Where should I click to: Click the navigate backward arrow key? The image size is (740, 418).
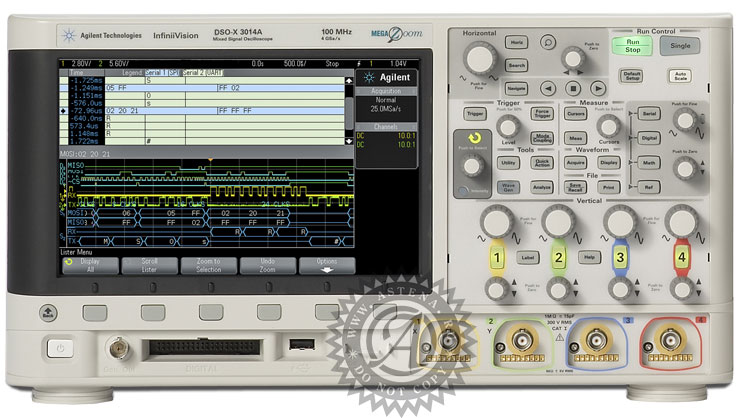[x=548, y=88]
